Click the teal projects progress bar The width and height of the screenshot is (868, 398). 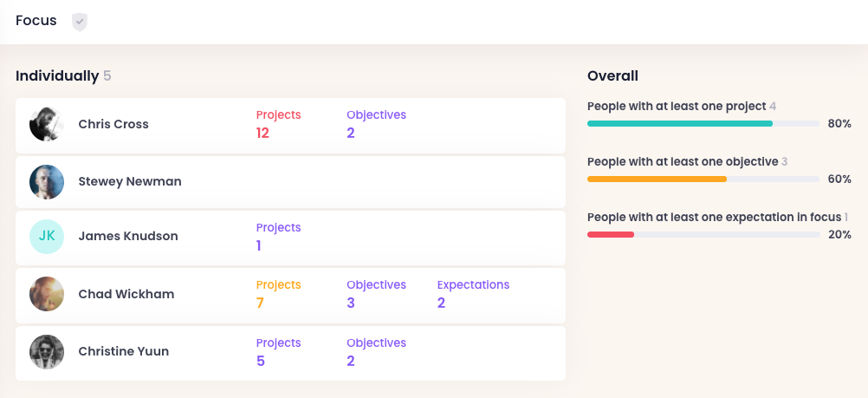680,124
